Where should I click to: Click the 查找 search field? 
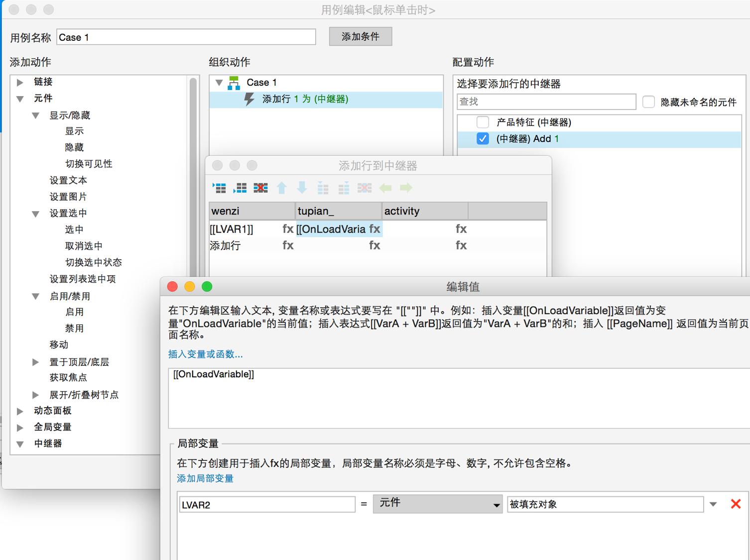point(546,102)
